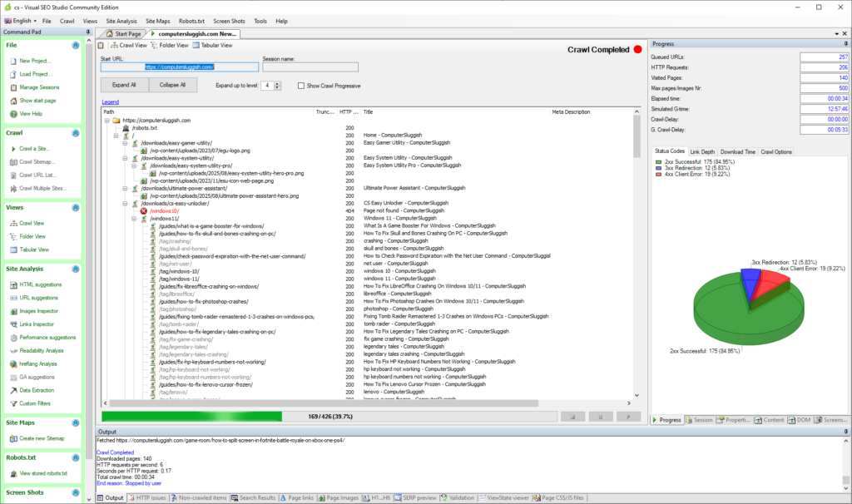This screenshot has width=852, height=504.
Task: Click the Crawl View toolbar button
Action: [129, 45]
